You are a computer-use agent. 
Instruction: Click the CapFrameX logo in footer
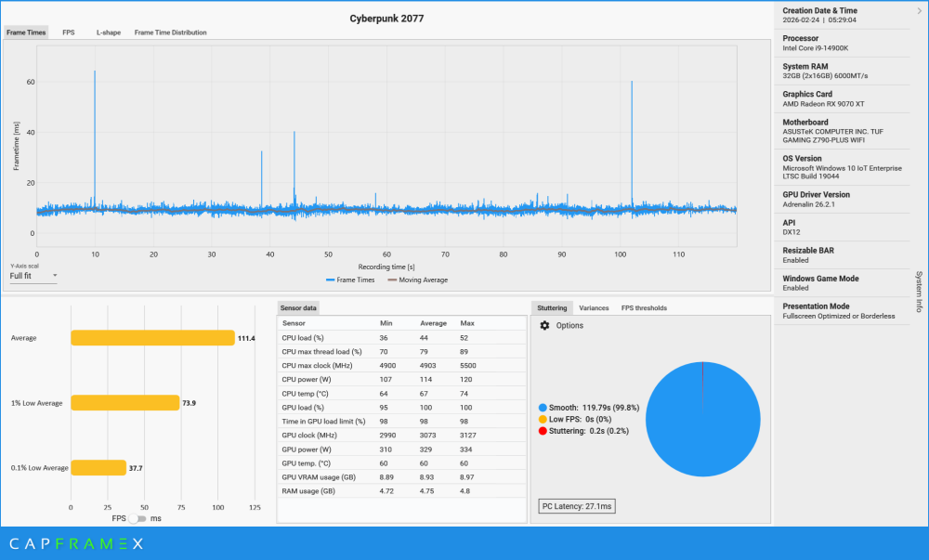(76, 543)
